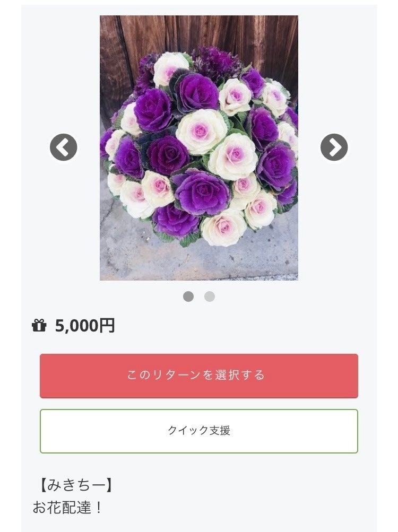Switch to the second carousel dot

[210, 296]
